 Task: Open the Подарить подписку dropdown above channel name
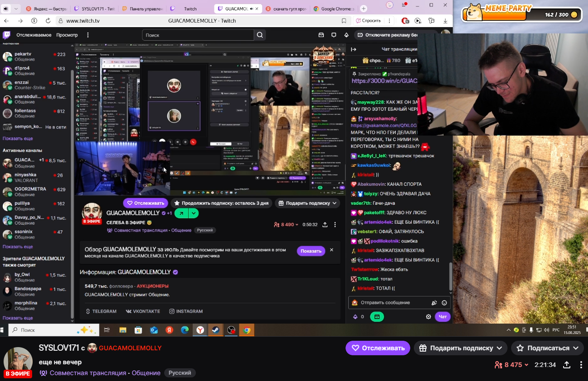point(308,203)
